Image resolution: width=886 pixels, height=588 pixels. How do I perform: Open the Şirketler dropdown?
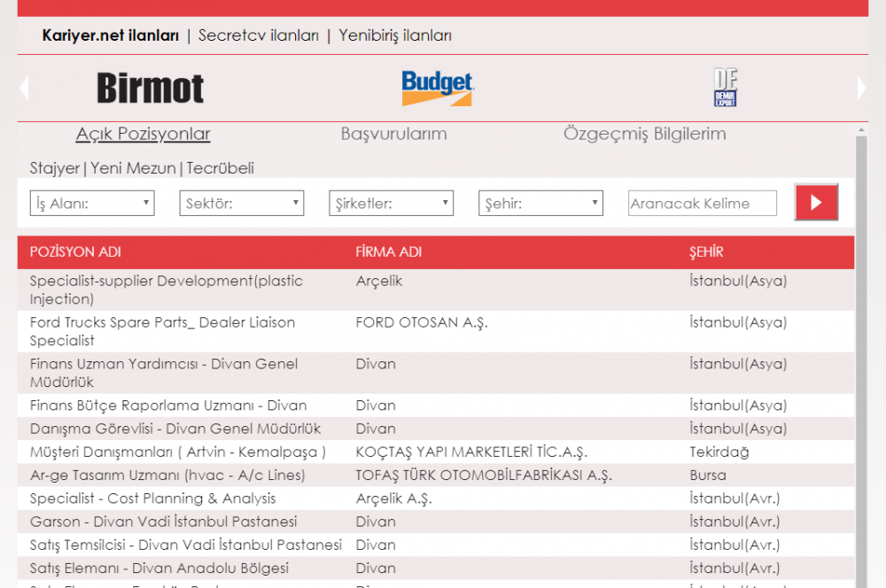(391, 202)
